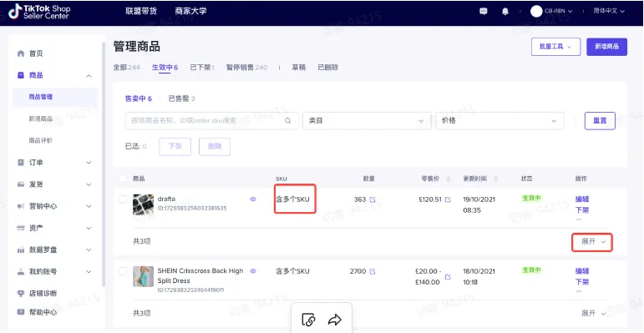Image resolution: width=644 pixels, height=333 pixels.
Task: Click the sidebar vertical scrollbar
Action: [x=104, y=164]
